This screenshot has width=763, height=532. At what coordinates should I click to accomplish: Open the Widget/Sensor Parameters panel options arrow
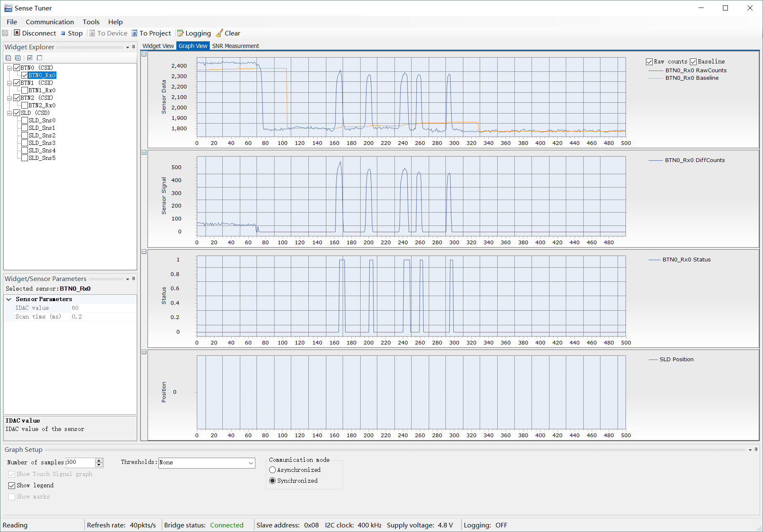[127, 279]
